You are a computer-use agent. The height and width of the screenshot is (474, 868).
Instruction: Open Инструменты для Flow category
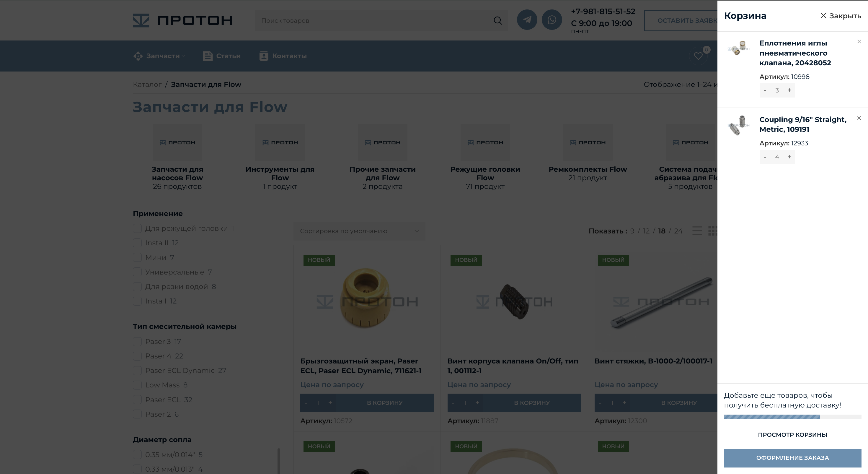pyautogui.click(x=280, y=157)
